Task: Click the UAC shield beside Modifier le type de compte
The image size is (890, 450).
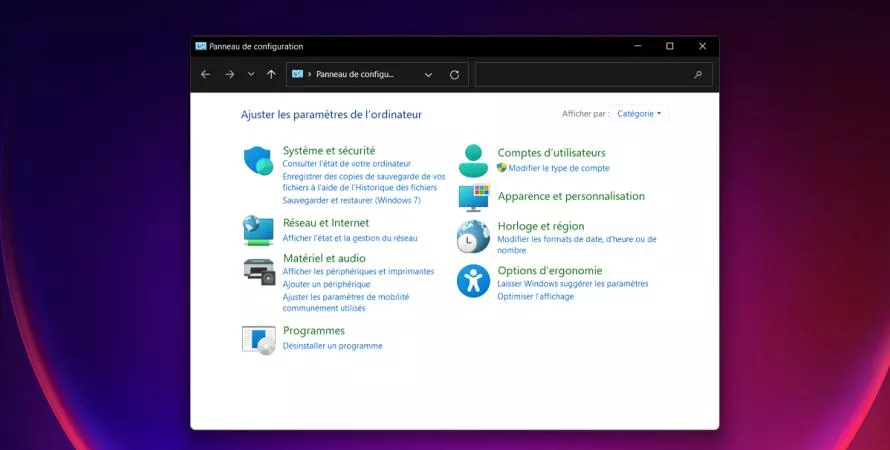Action: [502, 167]
